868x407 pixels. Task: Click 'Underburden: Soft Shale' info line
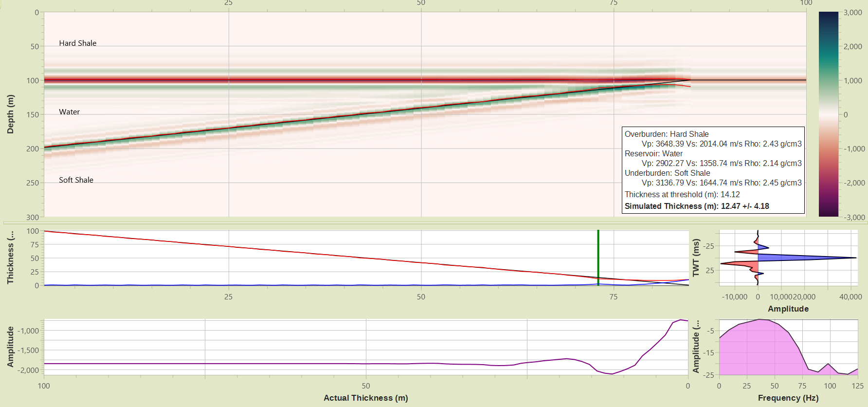coord(668,173)
